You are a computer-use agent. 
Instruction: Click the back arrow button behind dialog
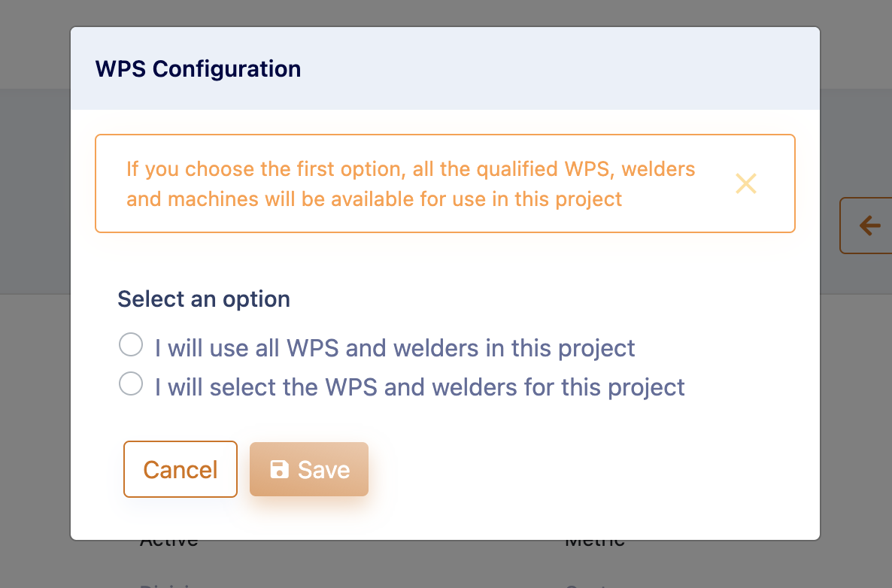click(866, 225)
